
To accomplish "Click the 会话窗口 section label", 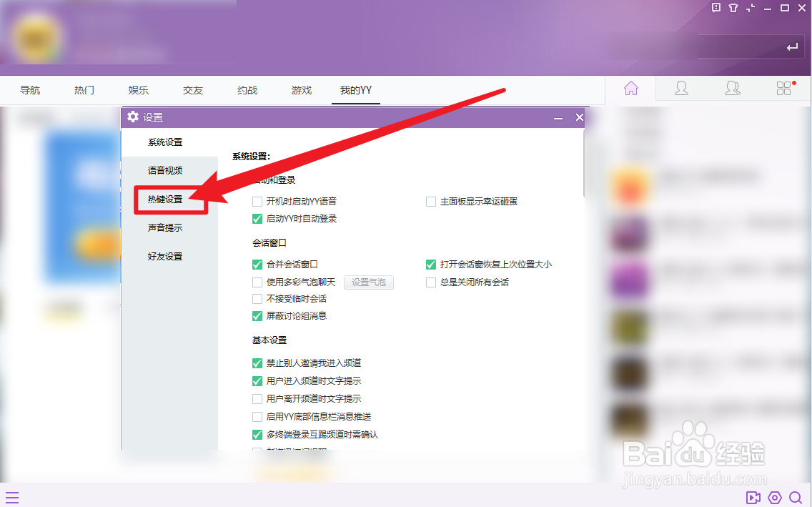I will tap(269, 243).
